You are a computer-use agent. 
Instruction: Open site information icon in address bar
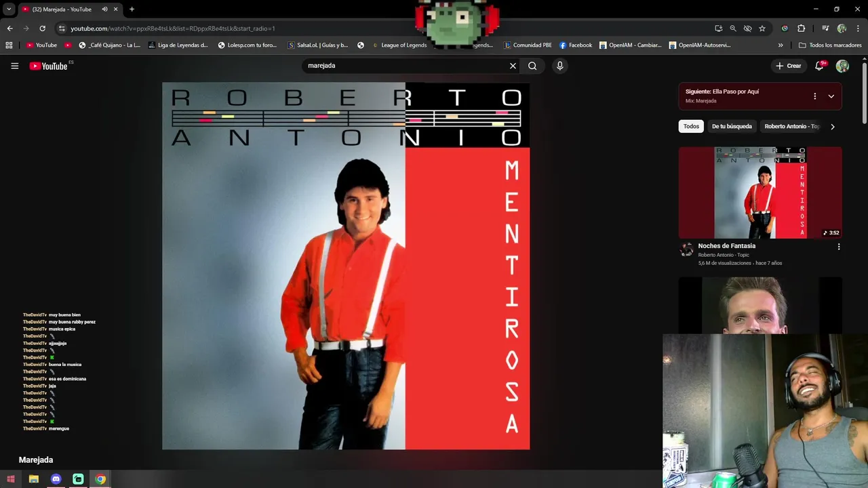(x=62, y=28)
